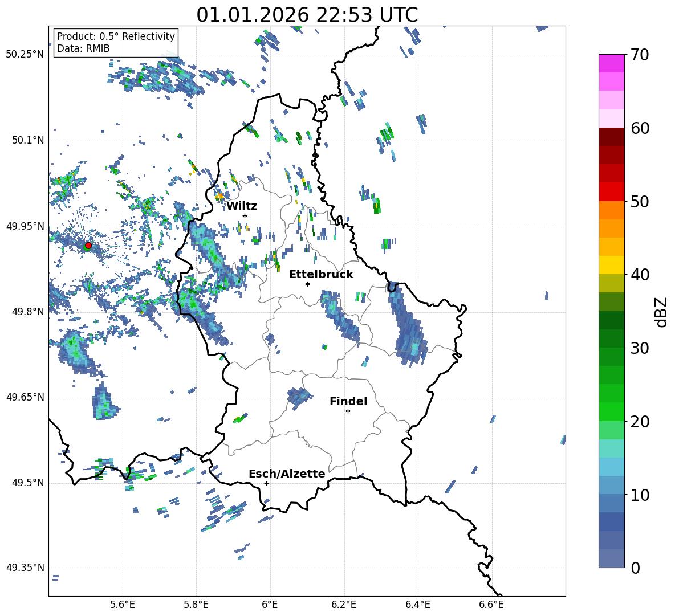Click the cross marker below Wiltz
This screenshot has height=616, width=675.
coord(245,215)
